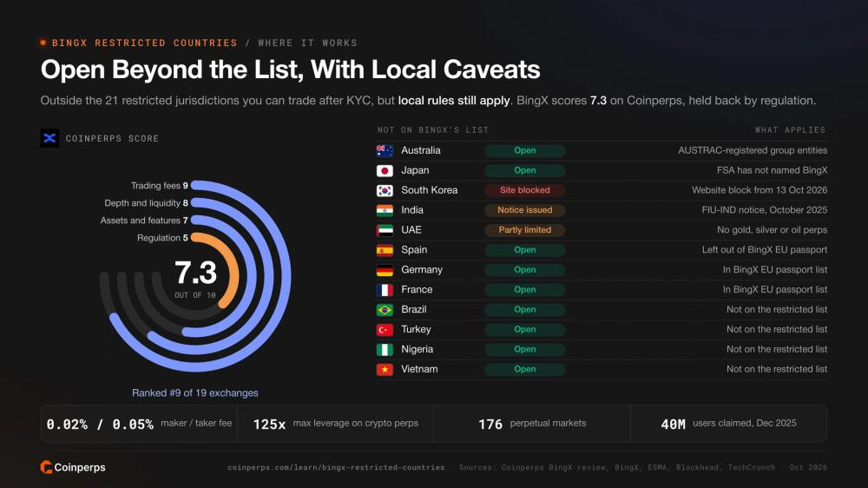Click the South Korea flag icon
This screenshot has height=488, width=868.
[x=385, y=190]
